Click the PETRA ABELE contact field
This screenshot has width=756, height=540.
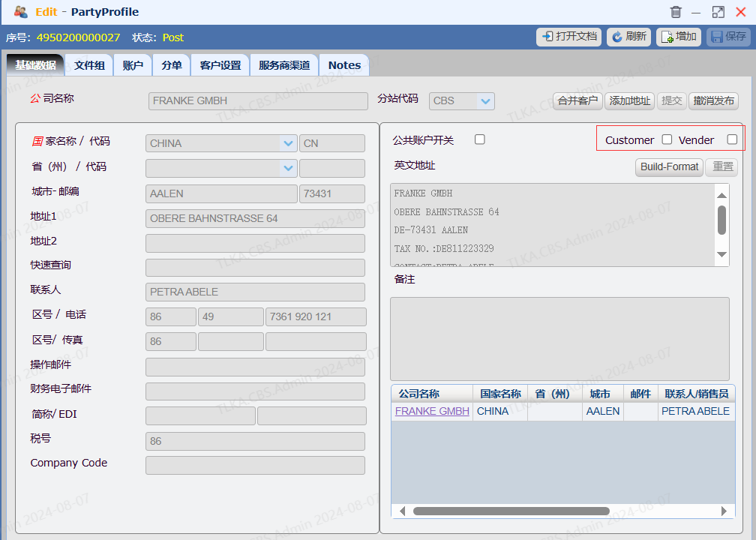255,292
